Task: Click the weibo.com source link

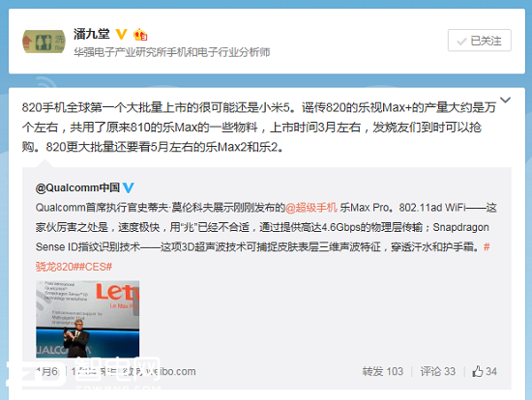Action: tap(172, 372)
